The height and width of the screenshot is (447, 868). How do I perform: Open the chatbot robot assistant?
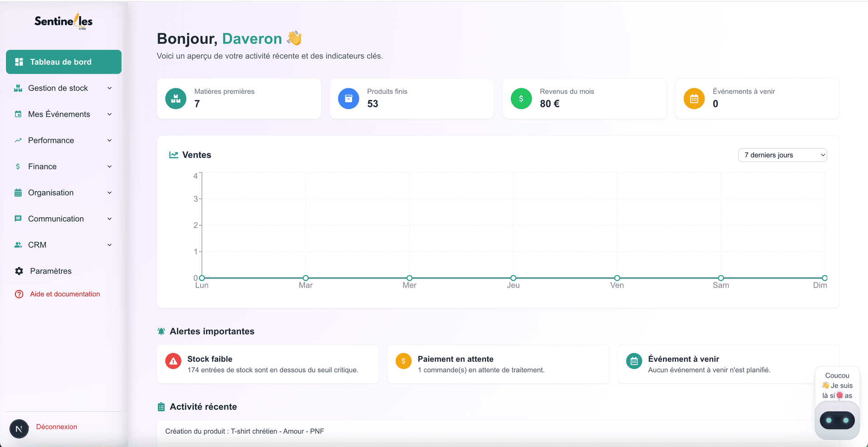coord(837,420)
